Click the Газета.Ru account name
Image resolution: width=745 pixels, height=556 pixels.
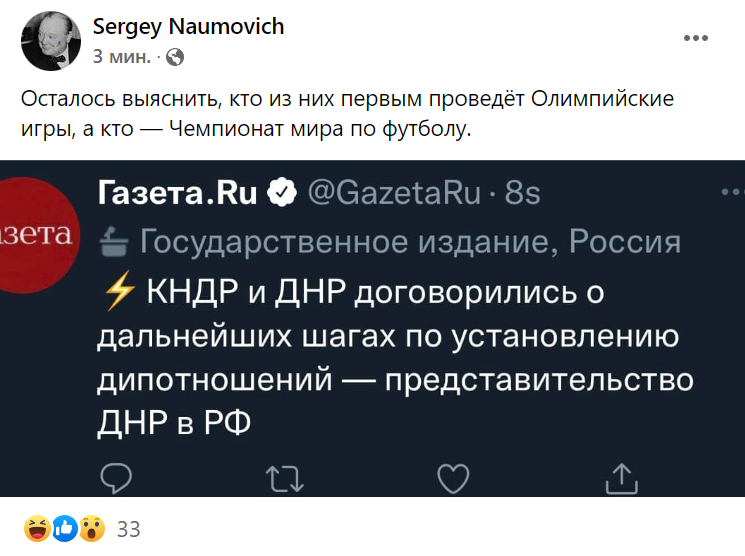(177, 192)
